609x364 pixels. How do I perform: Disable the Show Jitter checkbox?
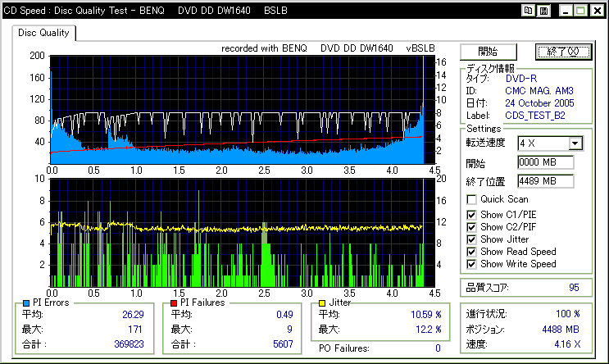471,239
